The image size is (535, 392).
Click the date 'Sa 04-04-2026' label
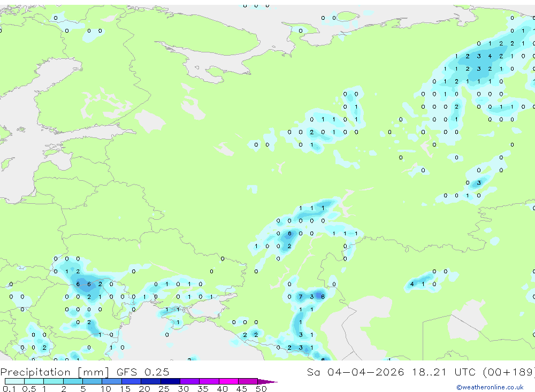(x=355, y=372)
